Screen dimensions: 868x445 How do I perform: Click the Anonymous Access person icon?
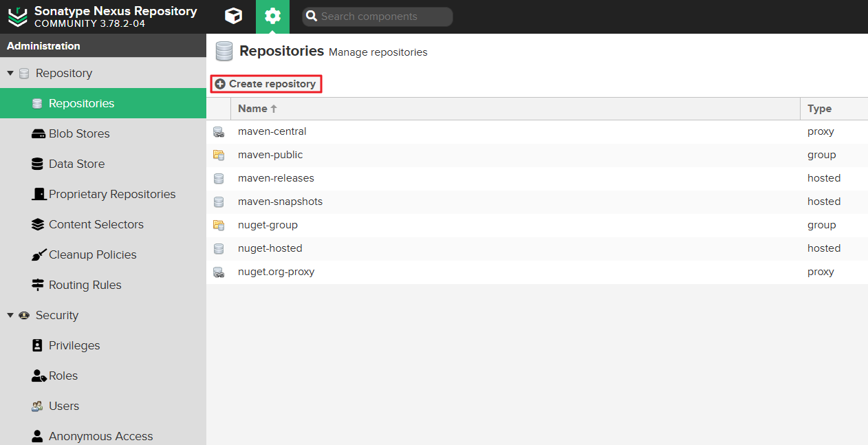click(x=37, y=436)
